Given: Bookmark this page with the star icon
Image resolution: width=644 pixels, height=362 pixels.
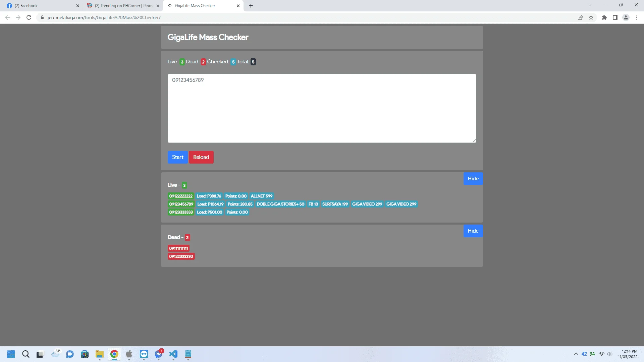Looking at the screenshot, I should [591, 17].
